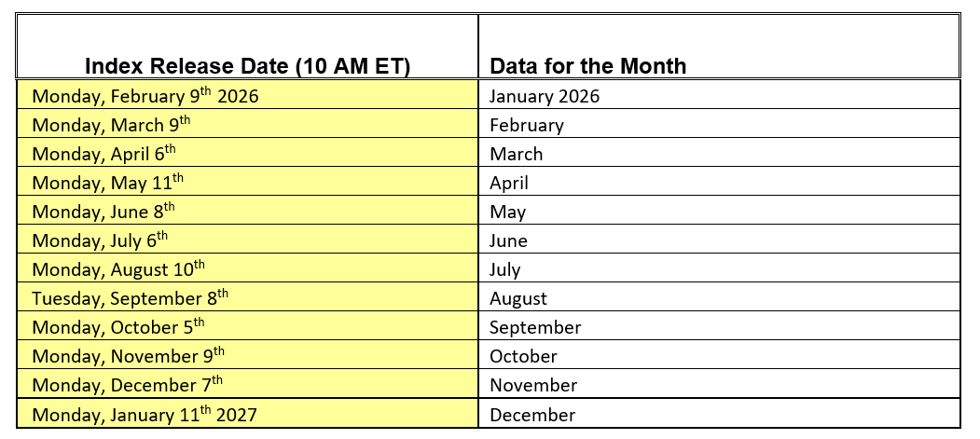
Task: Select the 'February' data month cell
Action: coord(527,125)
